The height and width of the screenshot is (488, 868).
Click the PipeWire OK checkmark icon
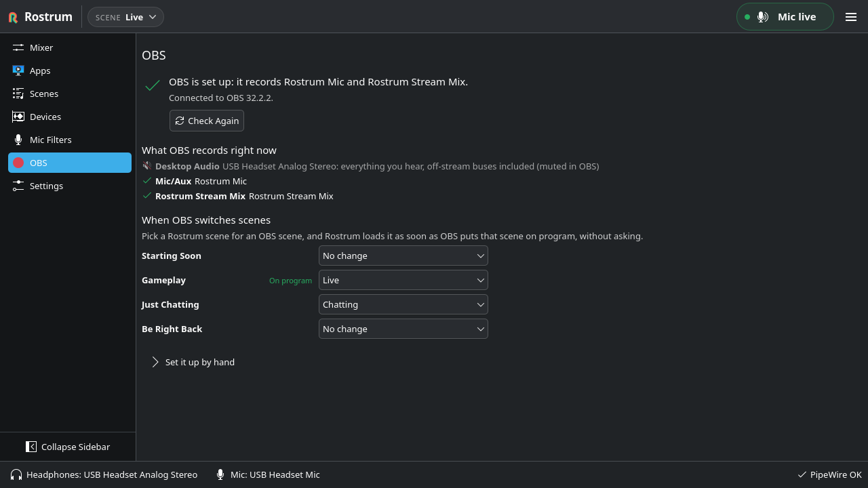(x=802, y=474)
